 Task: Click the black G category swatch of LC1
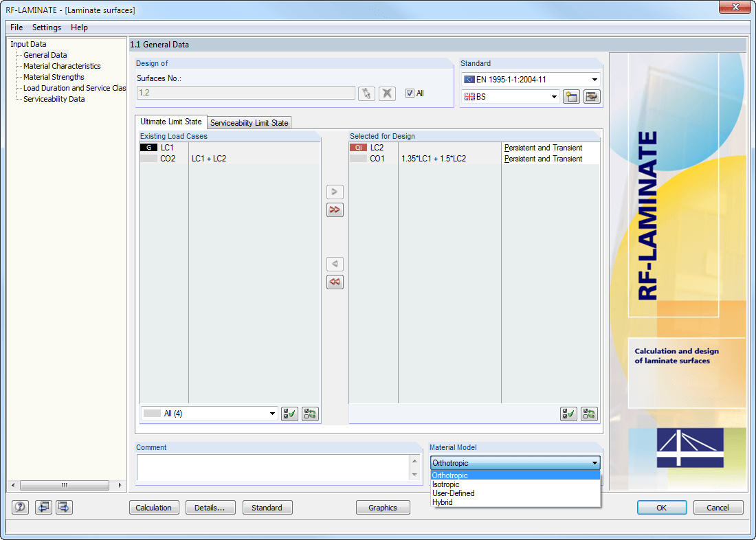(148, 148)
